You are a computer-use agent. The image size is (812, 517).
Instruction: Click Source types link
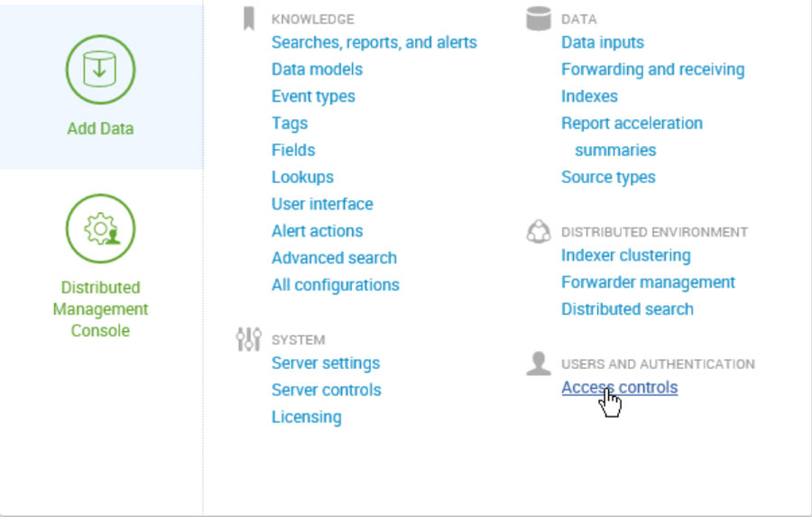pyautogui.click(x=608, y=177)
